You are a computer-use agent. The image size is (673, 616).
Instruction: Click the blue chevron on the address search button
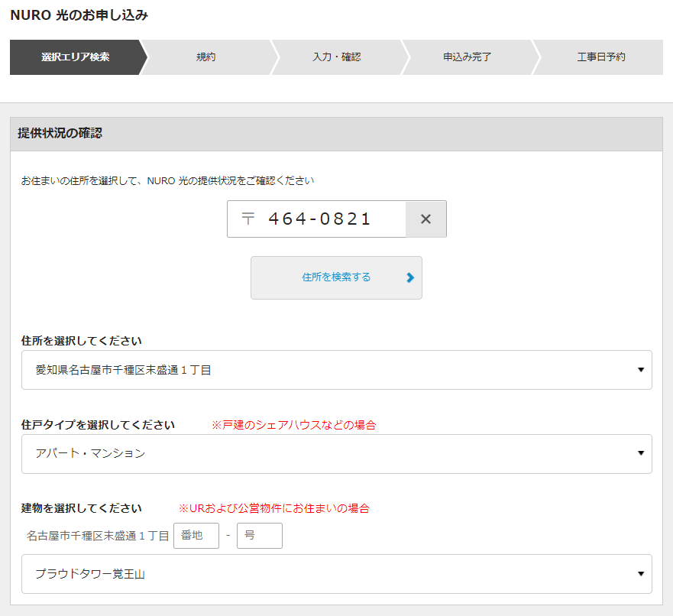pyautogui.click(x=410, y=277)
